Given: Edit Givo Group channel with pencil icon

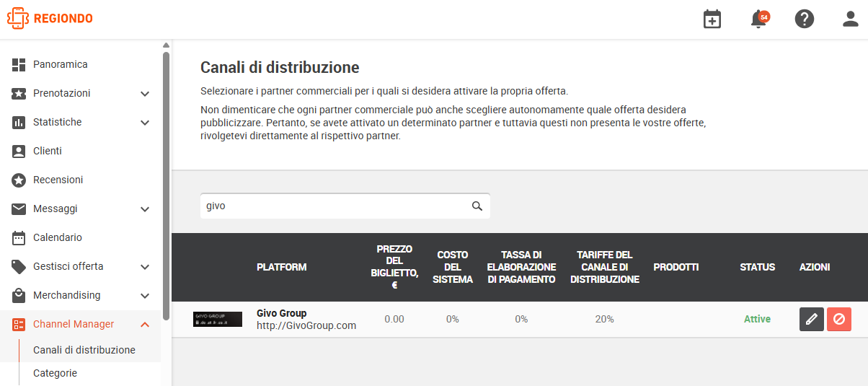Looking at the screenshot, I should coord(812,319).
